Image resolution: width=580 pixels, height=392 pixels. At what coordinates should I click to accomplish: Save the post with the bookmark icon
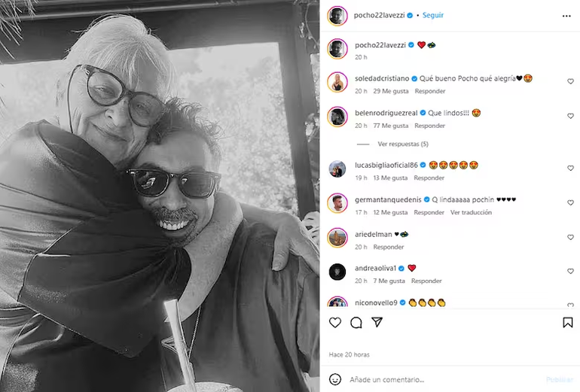pyautogui.click(x=567, y=323)
